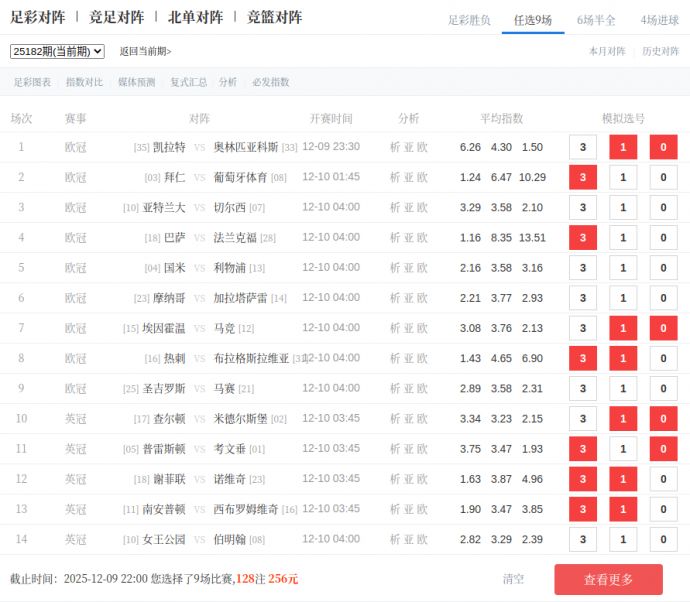Open 析 analysis for match 5 国米
Screen dimensions: 690x602
point(395,268)
